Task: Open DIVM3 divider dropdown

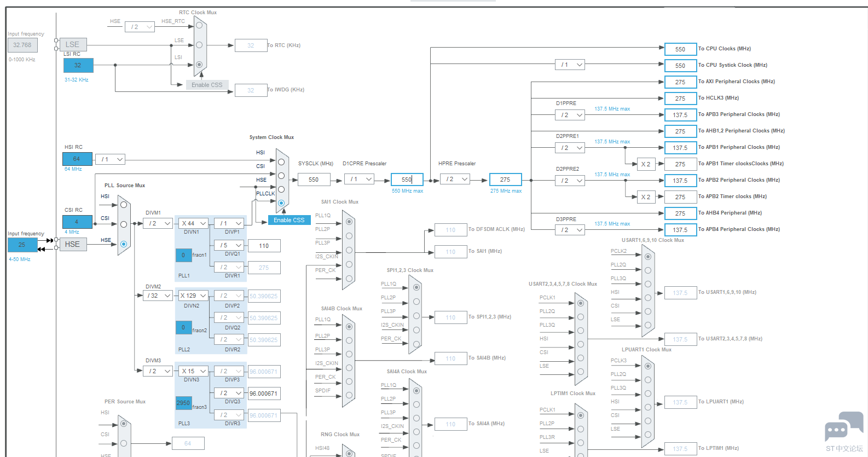Action: [x=158, y=371]
